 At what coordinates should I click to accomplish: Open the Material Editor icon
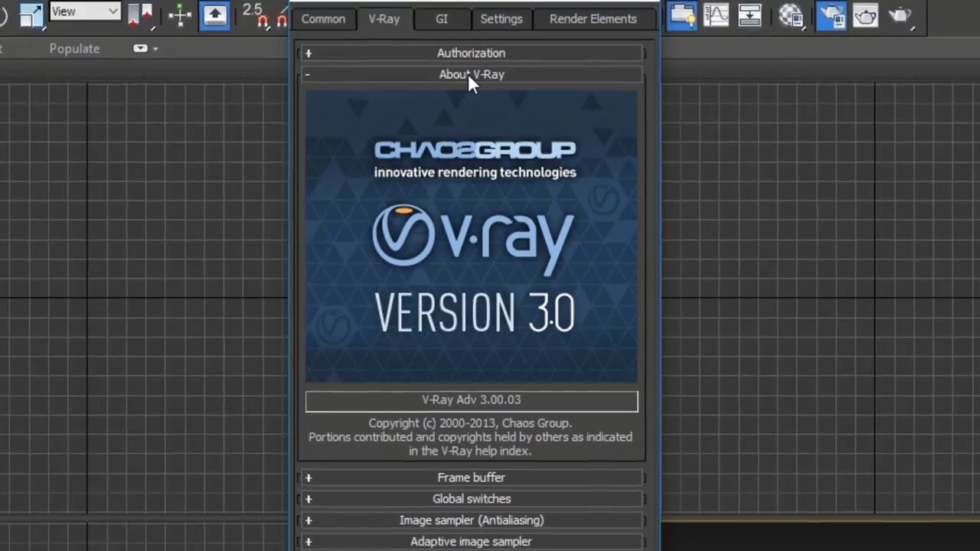(791, 15)
